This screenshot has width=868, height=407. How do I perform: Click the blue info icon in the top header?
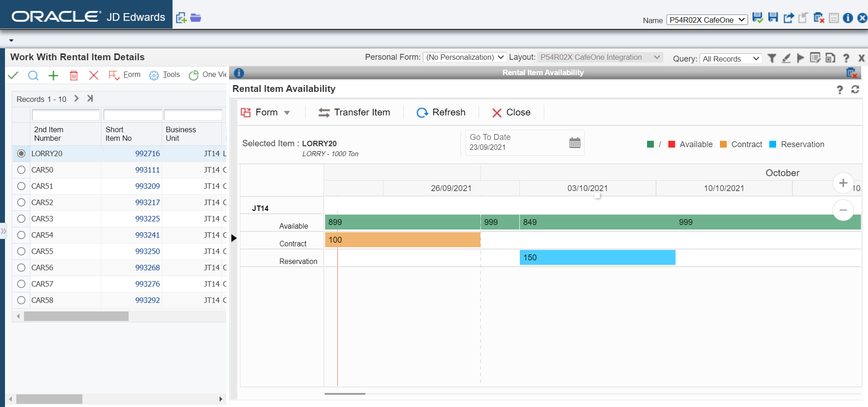[x=848, y=18]
